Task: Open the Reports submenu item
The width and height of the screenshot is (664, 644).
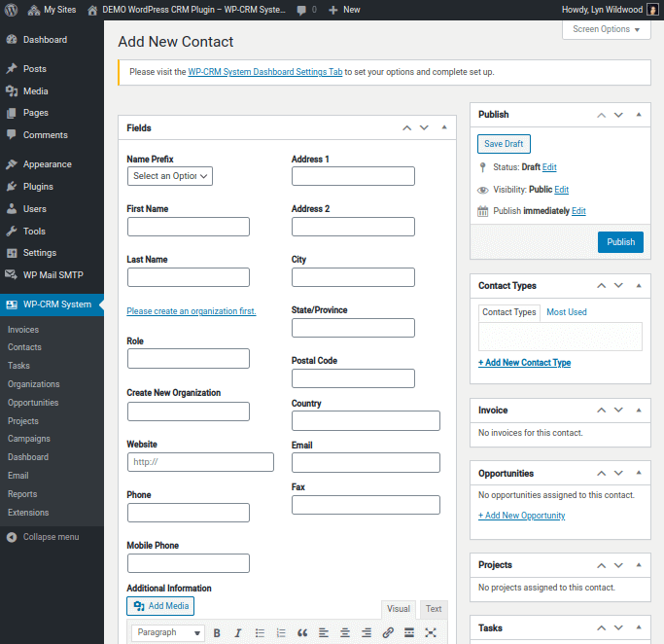Action: 22,494
